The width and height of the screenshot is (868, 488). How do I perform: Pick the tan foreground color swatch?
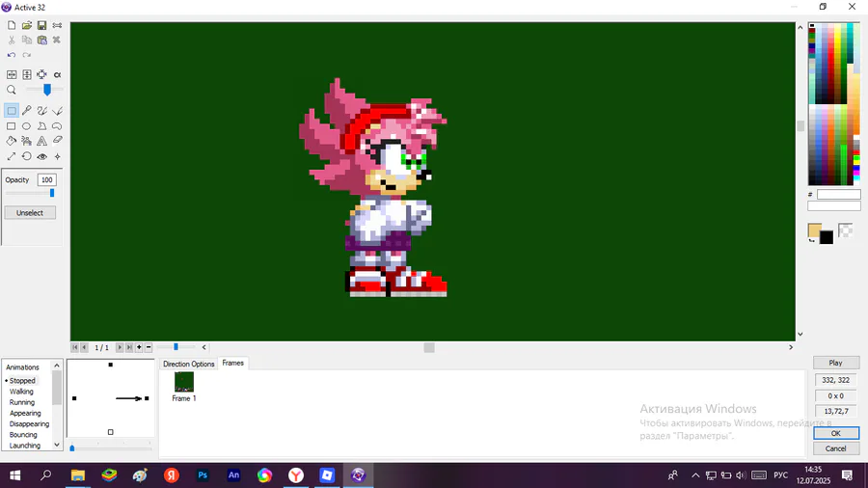[x=814, y=230]
